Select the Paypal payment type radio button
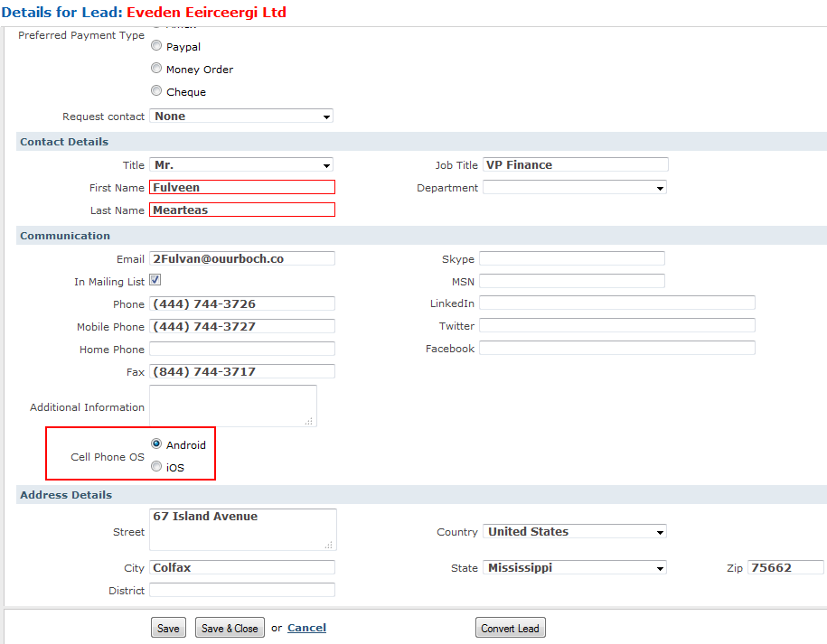The height and width of the screenshot is (644, 827). coord(156,46)
